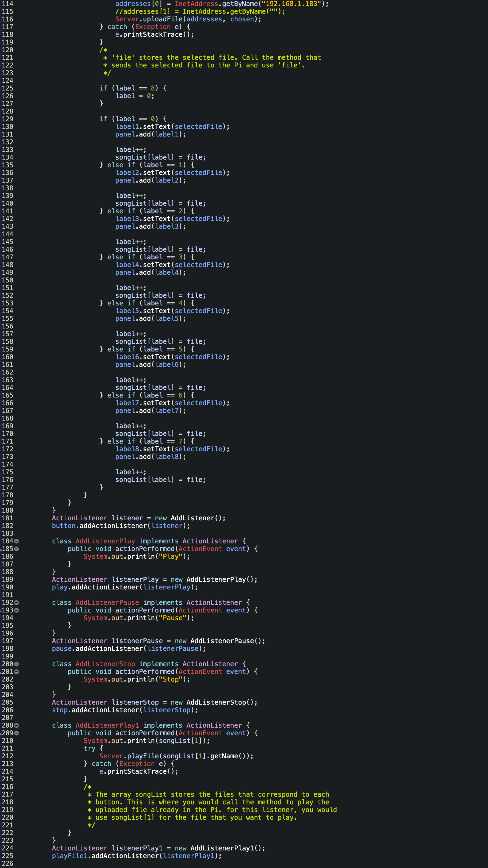Click label7.setText(selectedFile) line

tap(172, 403)
